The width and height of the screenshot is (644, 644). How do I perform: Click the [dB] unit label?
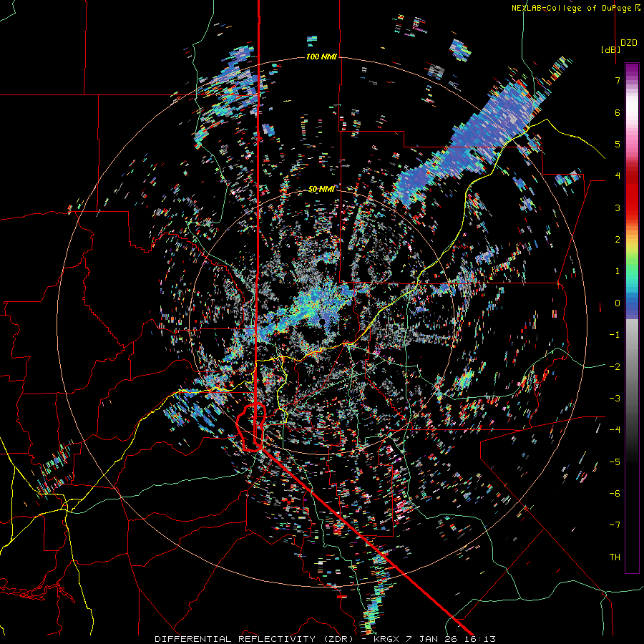[x=611, y=49]
